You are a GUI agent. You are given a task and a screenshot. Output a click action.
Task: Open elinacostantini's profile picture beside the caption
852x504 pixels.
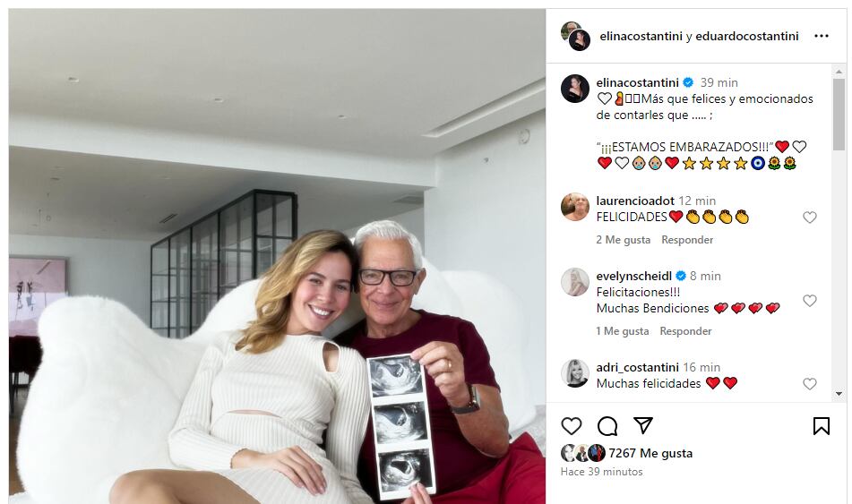click(575, 89)
